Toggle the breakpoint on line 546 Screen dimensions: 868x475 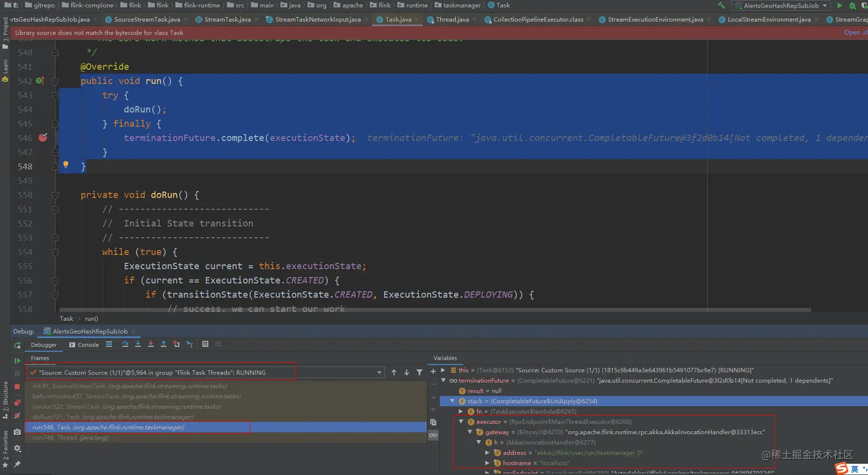43,138
